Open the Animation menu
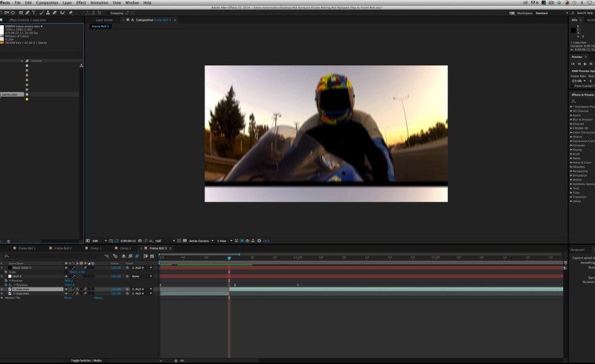 click(99, 3)
